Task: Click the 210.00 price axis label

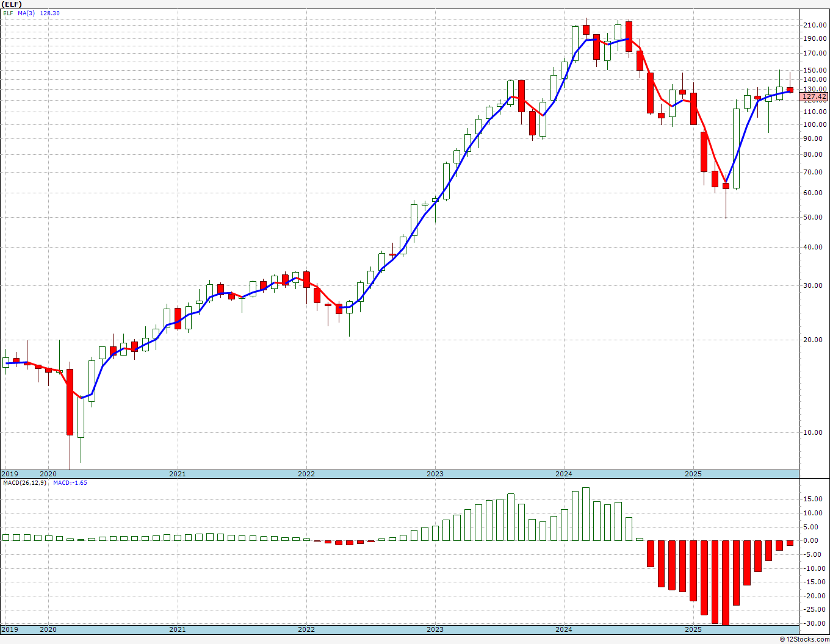Action: point(814,25)
